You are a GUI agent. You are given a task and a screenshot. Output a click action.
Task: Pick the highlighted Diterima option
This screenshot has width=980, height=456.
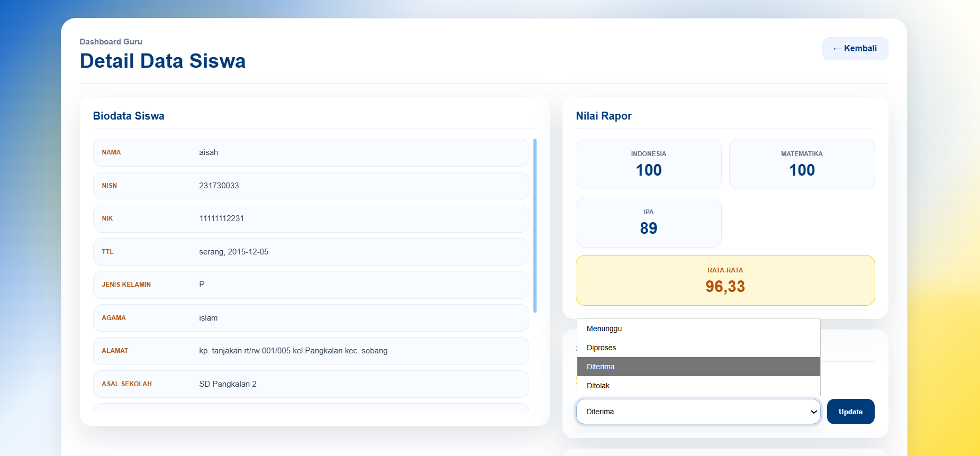pos(698,367)
